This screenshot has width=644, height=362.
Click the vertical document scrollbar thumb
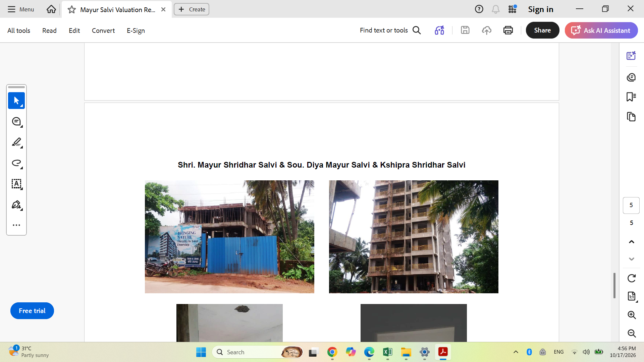(x=614, y=285)
